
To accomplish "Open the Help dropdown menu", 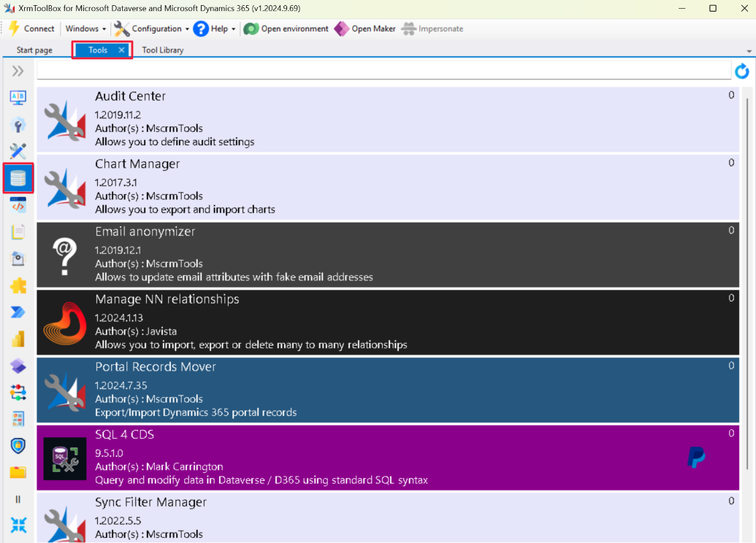I will 215,29.
